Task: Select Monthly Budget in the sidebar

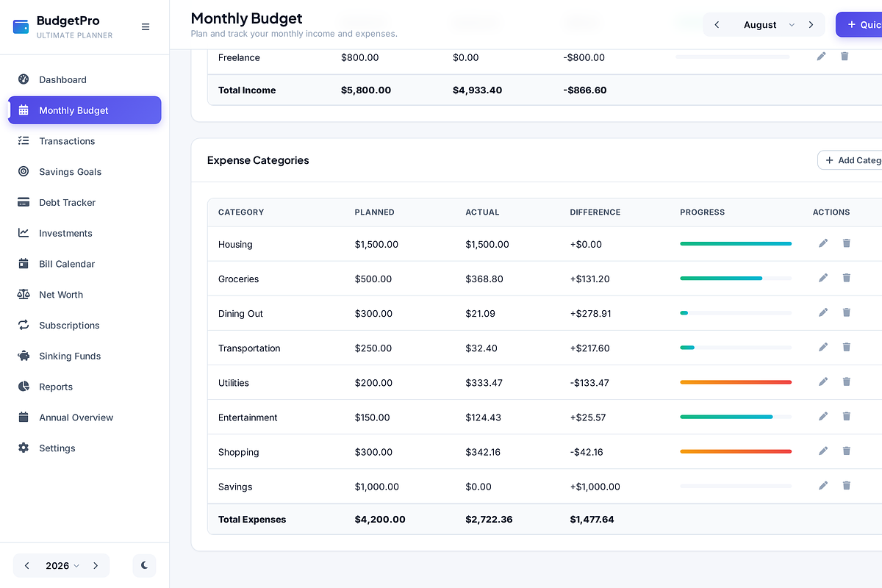Action: pyautogui.click(x=85, y=110)
